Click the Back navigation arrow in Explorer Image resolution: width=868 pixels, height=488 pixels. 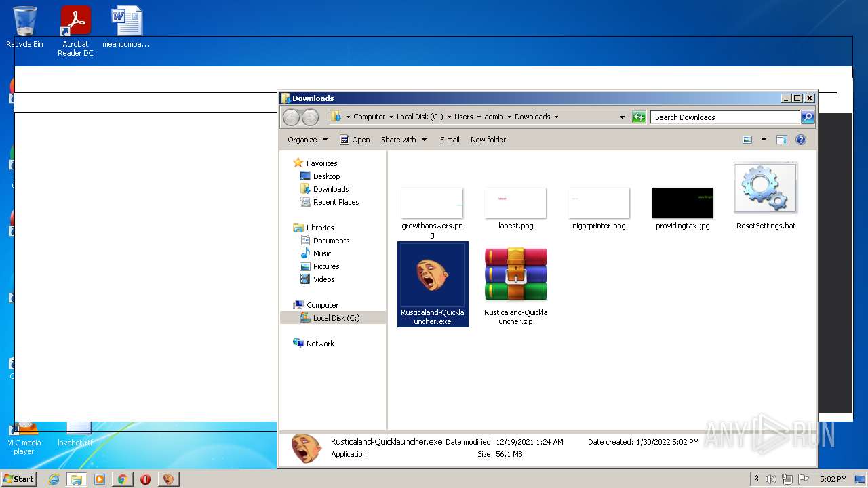[x=291, y=117]
